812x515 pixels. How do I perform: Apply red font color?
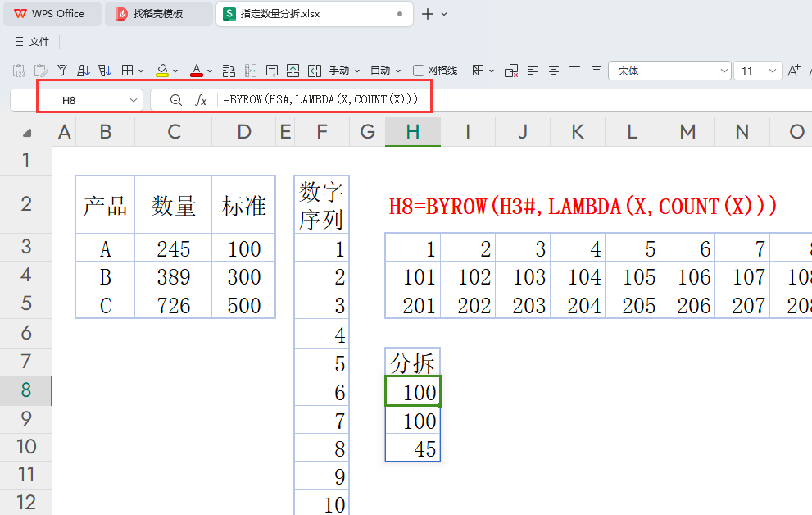[197, 71]
